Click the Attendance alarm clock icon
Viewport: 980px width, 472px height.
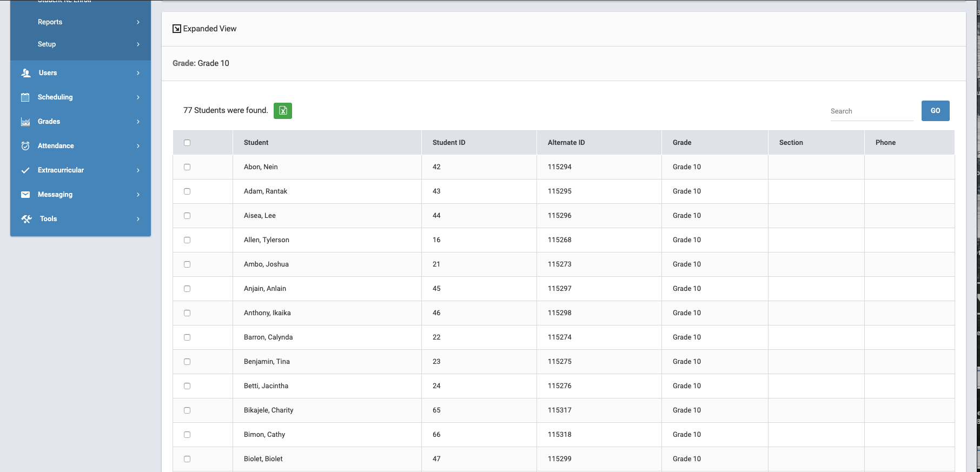coord(25,146)
